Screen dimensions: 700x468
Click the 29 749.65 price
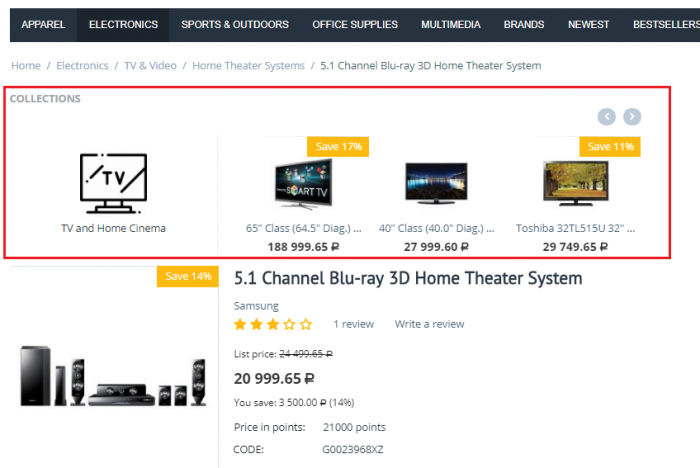point(575,247)
